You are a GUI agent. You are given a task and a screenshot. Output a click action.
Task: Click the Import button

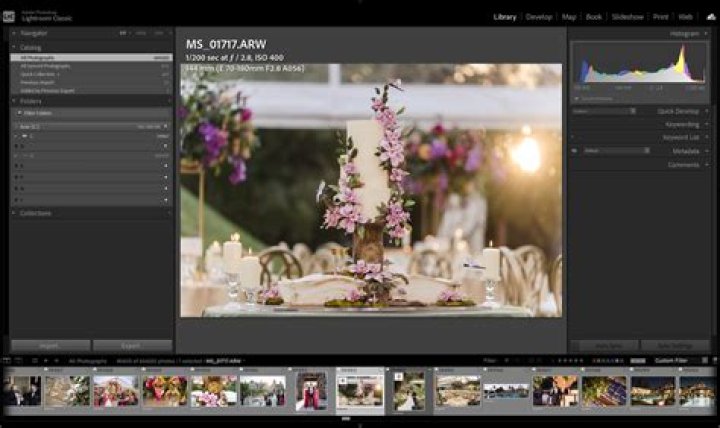click(48, 345)
